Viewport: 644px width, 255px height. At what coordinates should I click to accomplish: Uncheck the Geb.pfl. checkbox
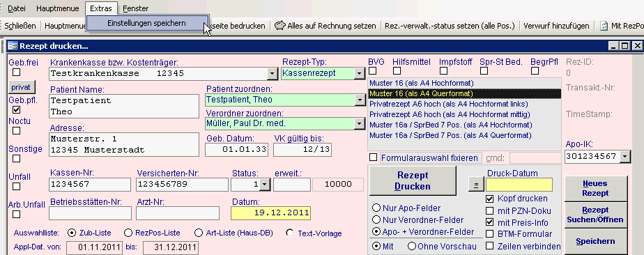click(17, 109)
